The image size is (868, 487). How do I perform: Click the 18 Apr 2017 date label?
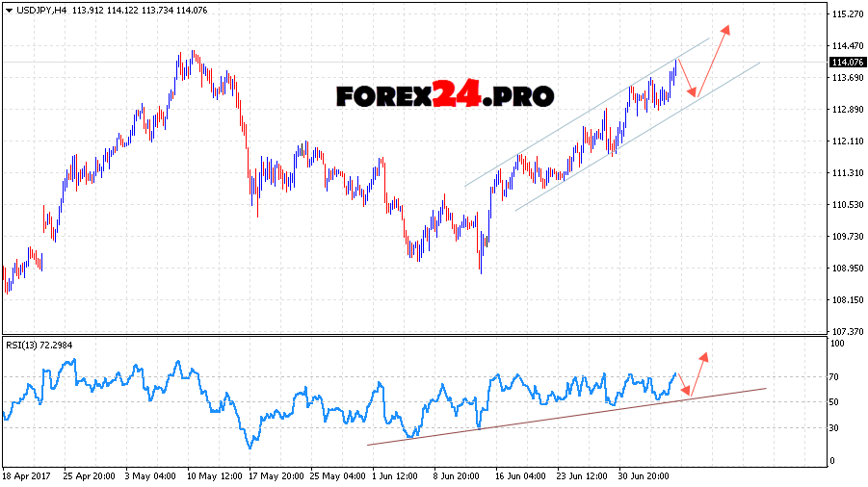point(24,475)
